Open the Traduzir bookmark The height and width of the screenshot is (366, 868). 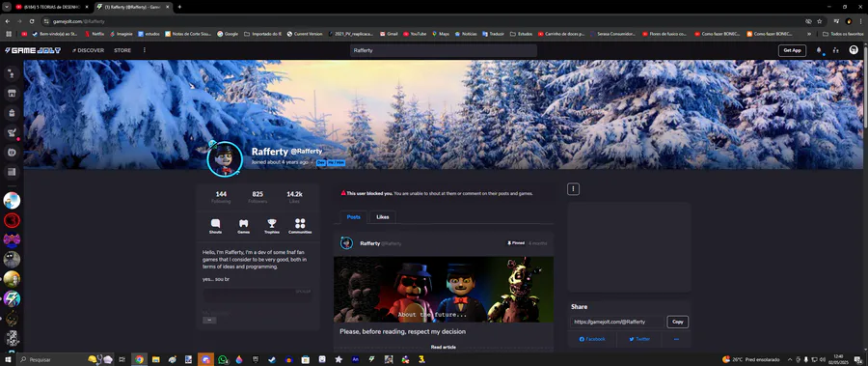(x=493, y=34)
